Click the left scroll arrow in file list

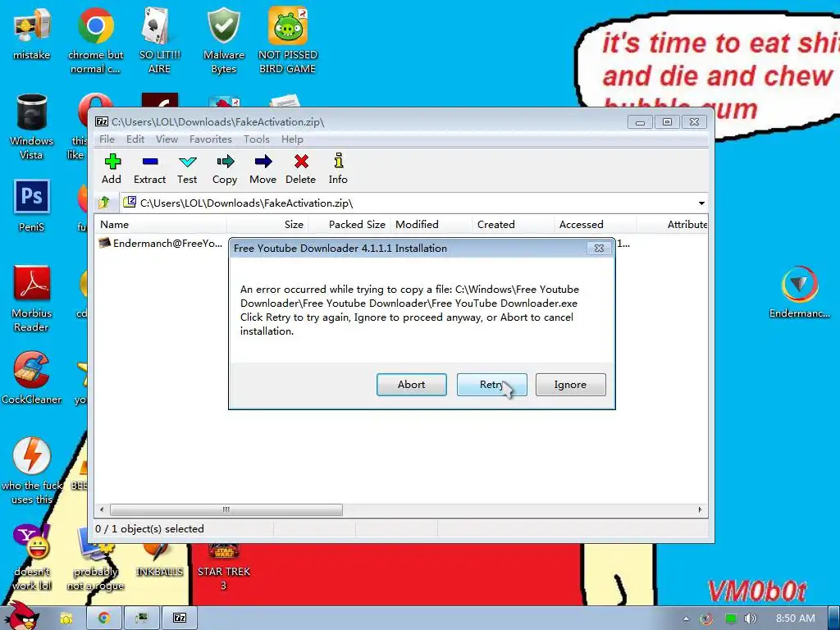[103, 509]
